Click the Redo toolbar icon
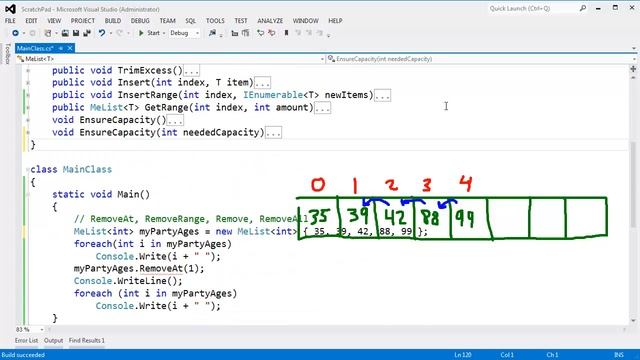Viewport: 640px width, 360px height. click(119, 33)
